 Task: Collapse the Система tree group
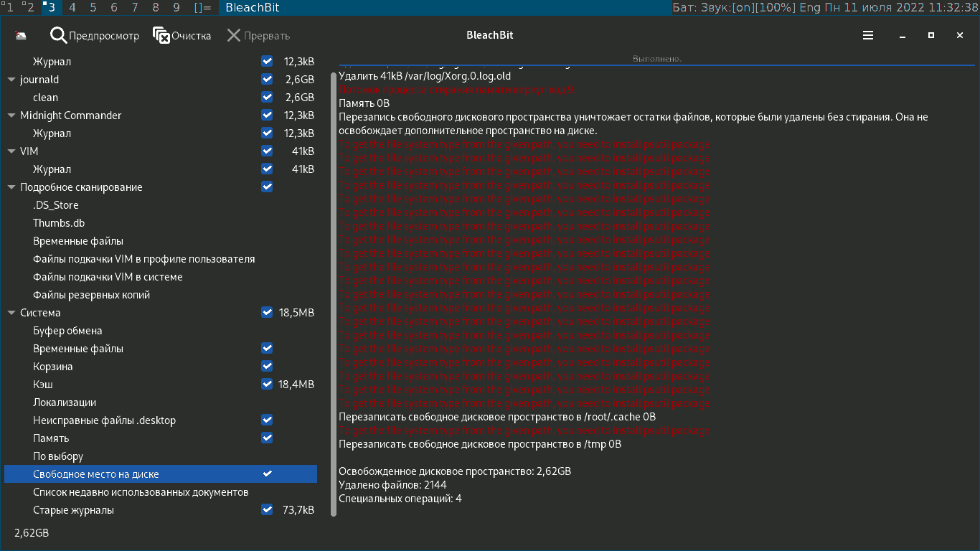(x=11, y=313)
